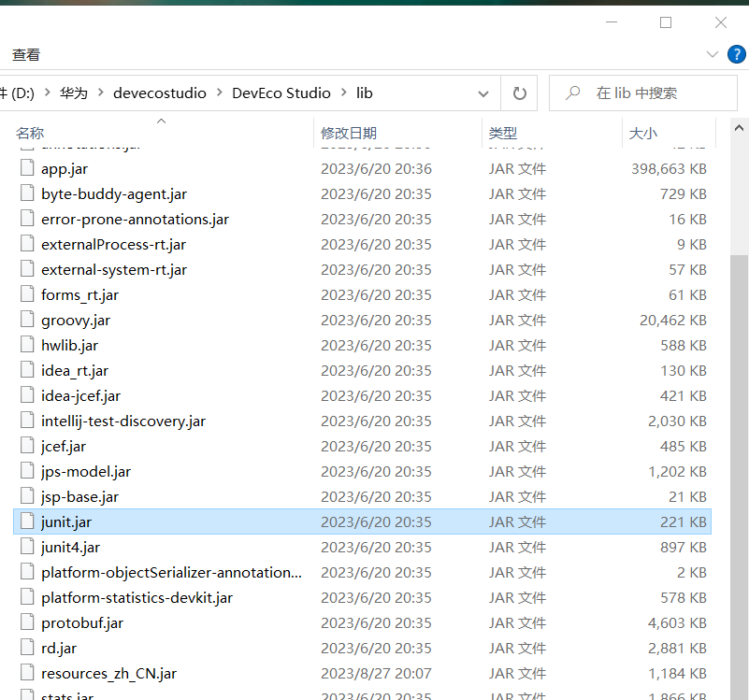Refresh the lib folder view
Viewport: 749px width, 700px height.
click(519, 93)
